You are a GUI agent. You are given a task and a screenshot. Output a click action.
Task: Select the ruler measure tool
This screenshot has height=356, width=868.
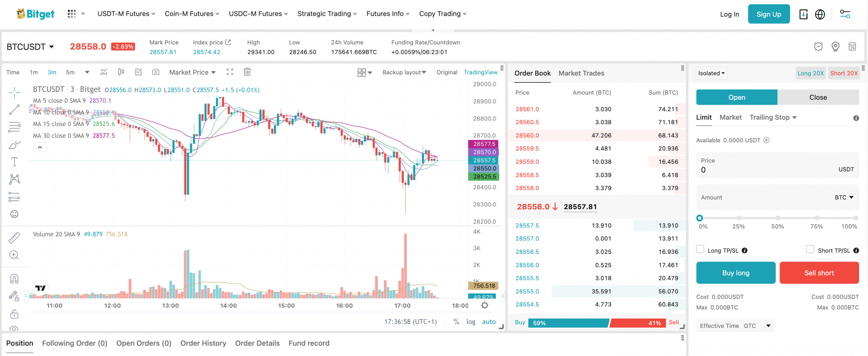(x=14, y=238)
